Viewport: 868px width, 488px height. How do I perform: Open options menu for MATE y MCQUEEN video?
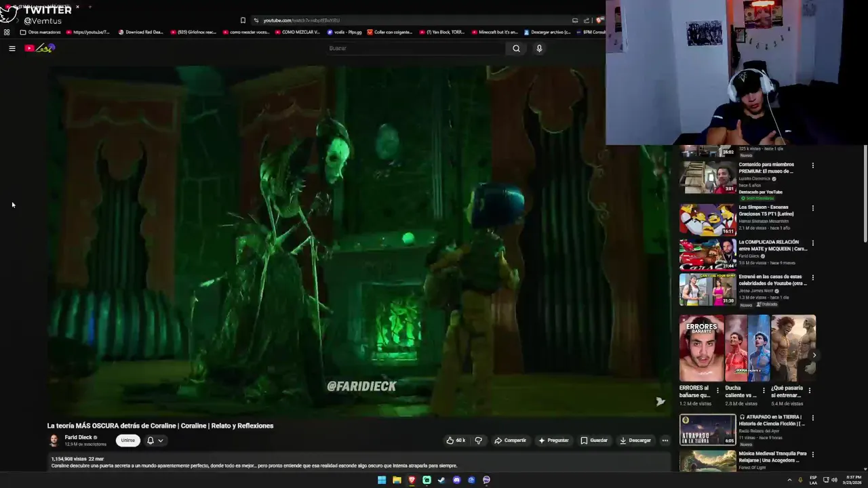812,243
